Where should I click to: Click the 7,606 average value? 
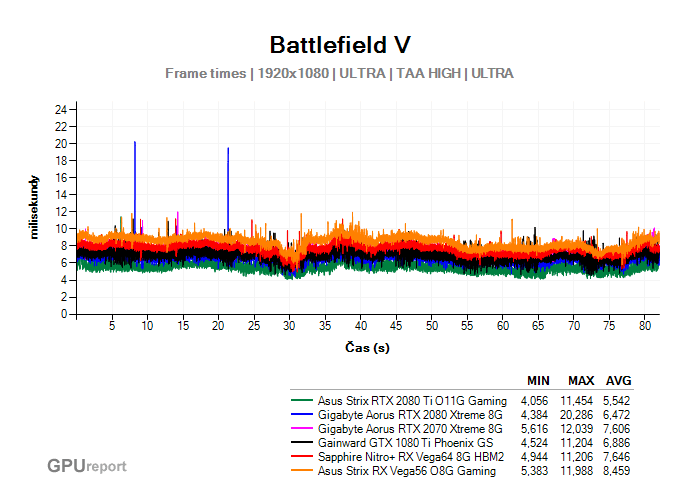pos(616,428)
